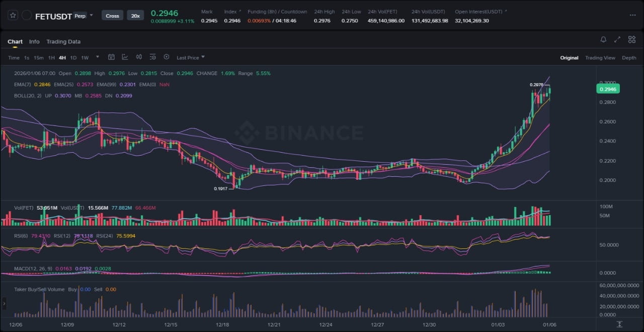Add FETUSDT to favorites with star icon
This screenshot has height=332, width=644.
click(13, 16)
